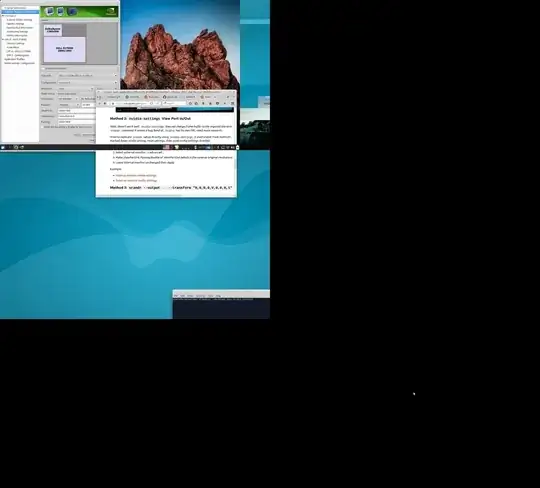The image size is (540, 488).
Task: Open the Orientation rotation dropdown
Action: click(68, 99)
